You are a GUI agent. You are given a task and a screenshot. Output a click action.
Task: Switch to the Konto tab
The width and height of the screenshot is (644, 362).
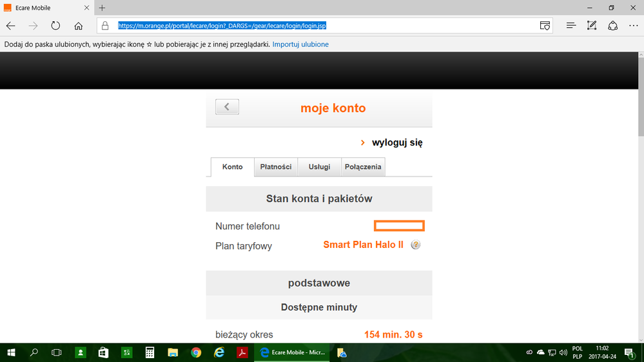tap(233, 167)
